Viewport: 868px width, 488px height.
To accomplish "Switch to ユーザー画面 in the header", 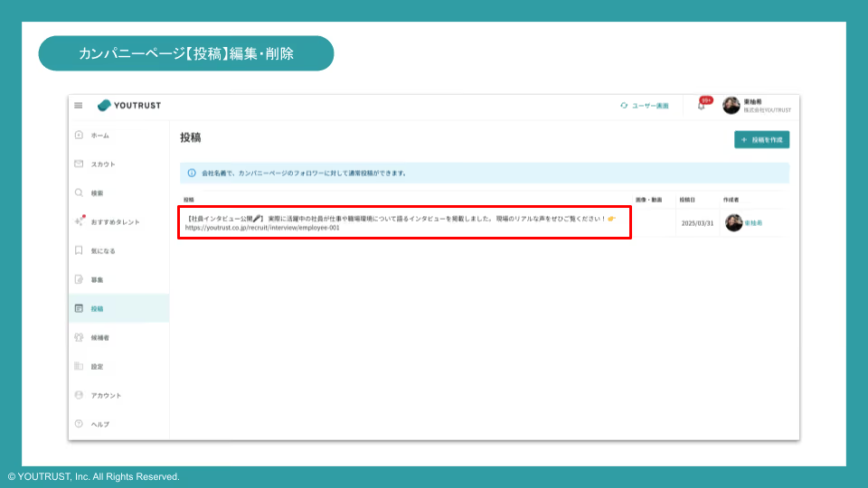I will pos(645,106).
